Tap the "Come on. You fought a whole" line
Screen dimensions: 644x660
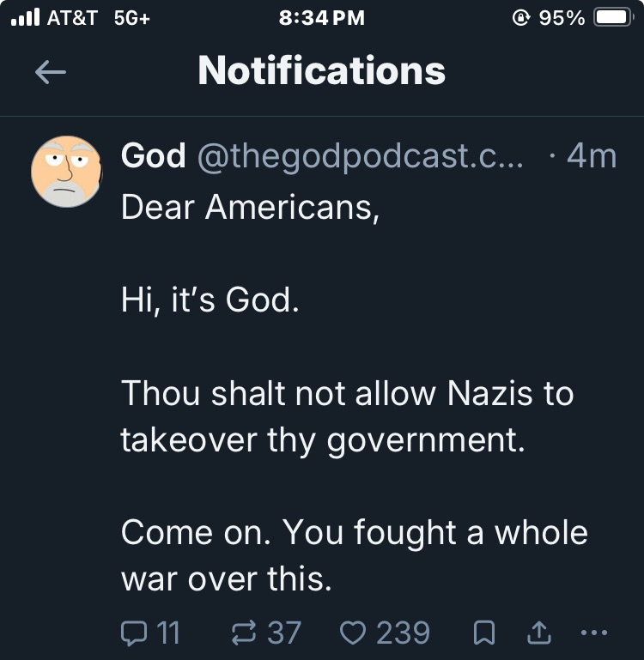coord(354,532)
